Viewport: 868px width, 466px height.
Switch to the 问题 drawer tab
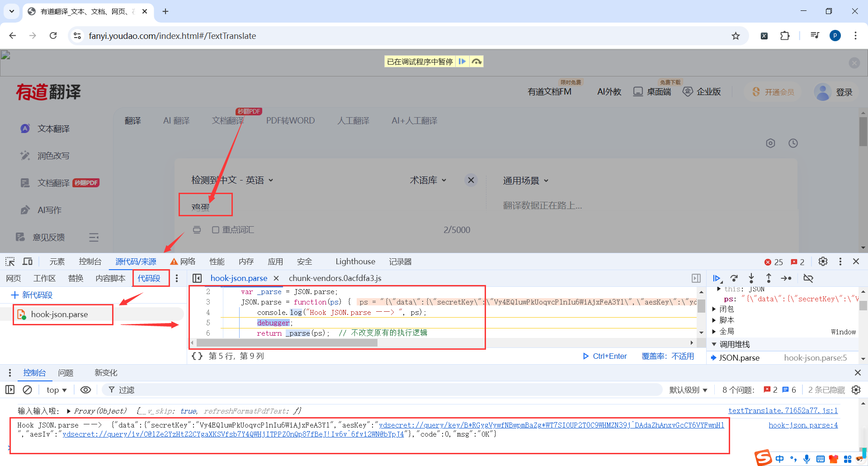66,373
